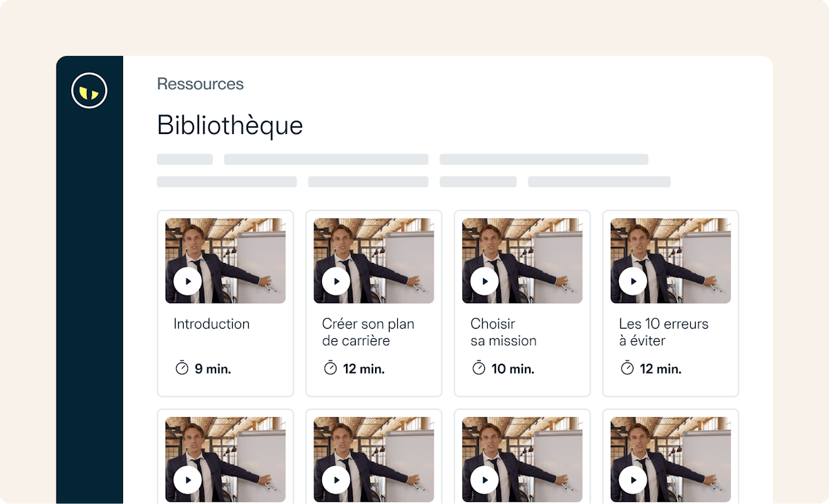Click the timer icon beside 9 min.
The height and width of the screenshot is (504, 829).
point(182,368)
